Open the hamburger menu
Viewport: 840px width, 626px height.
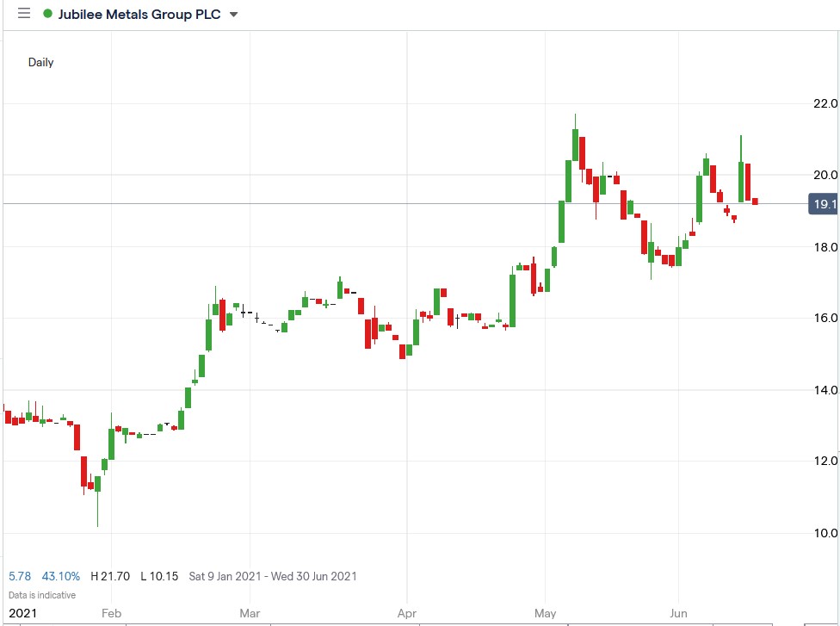point(22,13)
